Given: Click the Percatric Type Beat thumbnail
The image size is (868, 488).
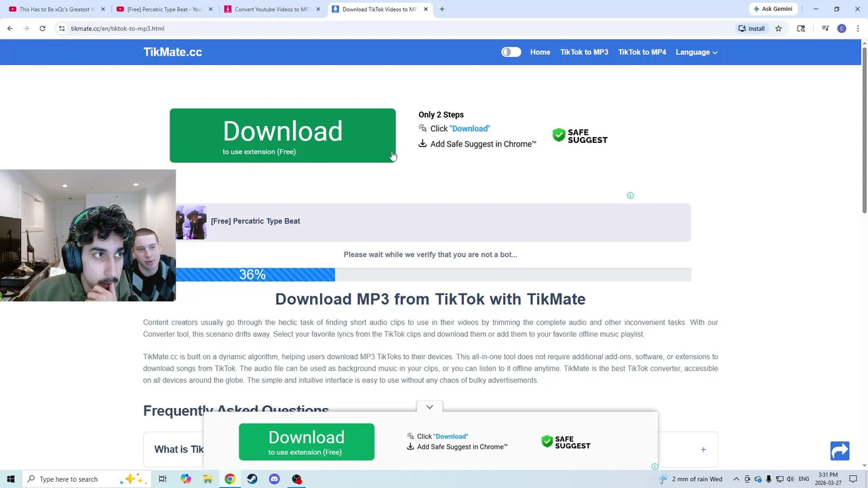Looking at the screenshot, I should [191, 222].
